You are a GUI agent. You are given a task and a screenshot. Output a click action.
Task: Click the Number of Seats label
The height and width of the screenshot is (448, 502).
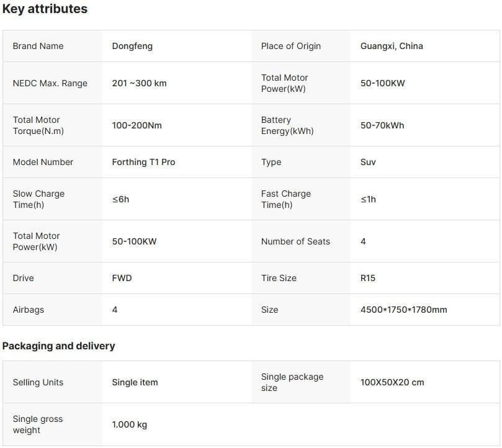(x=295, y=241)
